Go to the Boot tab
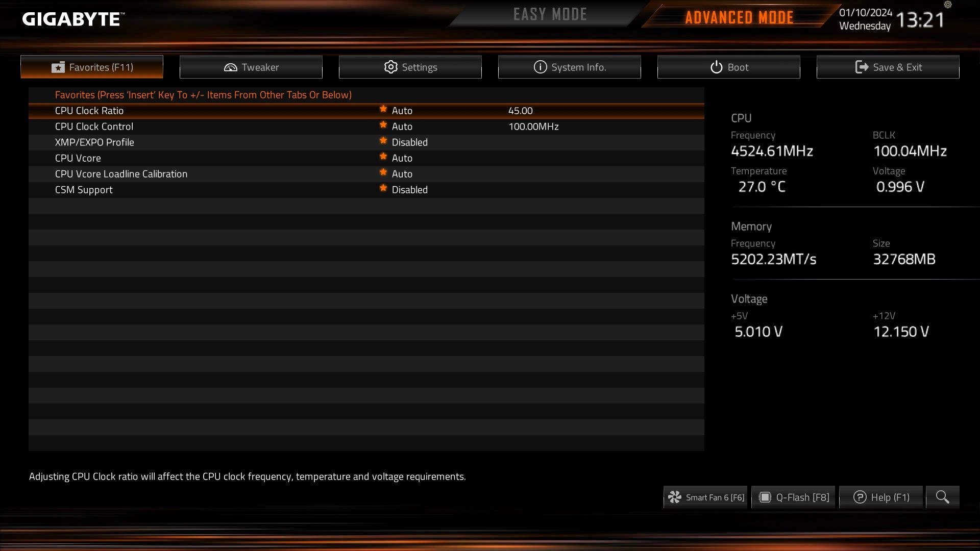Screen dimensions: 980x551 coord(729,67)
